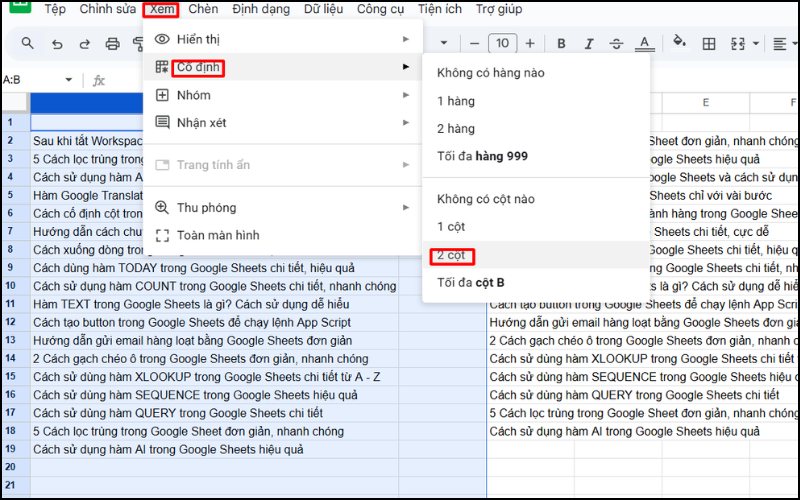Click the eye icon beside Hiển thị

point(162,39)
